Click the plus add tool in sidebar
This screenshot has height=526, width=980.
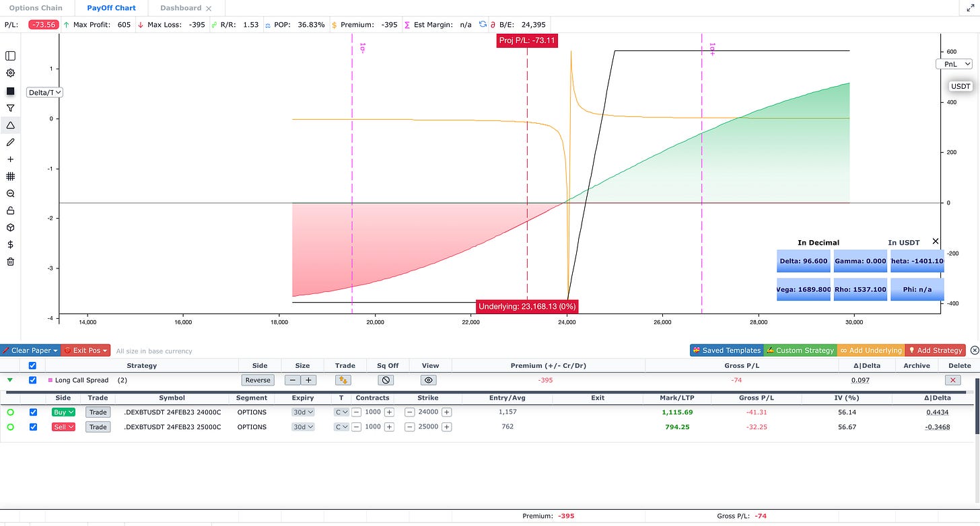10,159
